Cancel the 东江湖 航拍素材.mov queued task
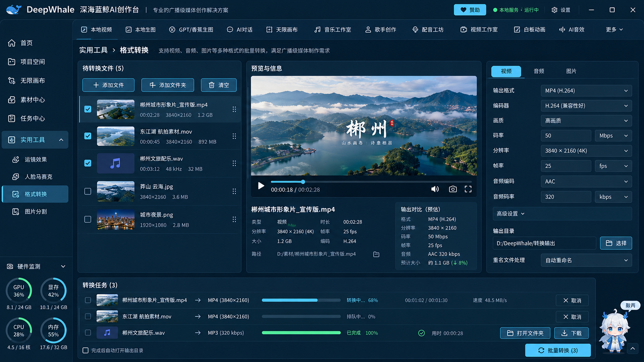 point(572,317)
